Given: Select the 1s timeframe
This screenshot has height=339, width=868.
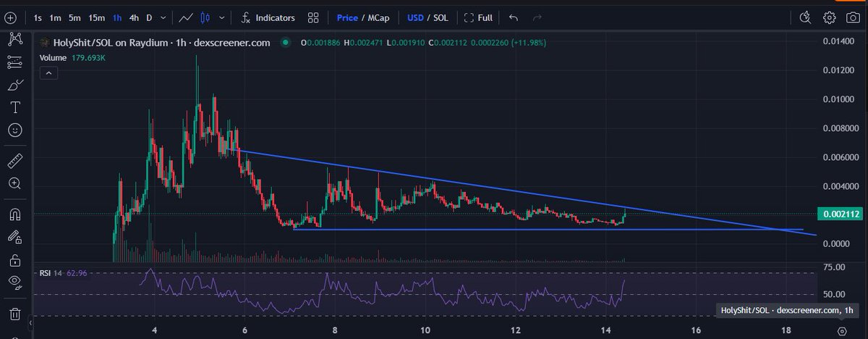Looking at the screenshot, I should (38, 17).
